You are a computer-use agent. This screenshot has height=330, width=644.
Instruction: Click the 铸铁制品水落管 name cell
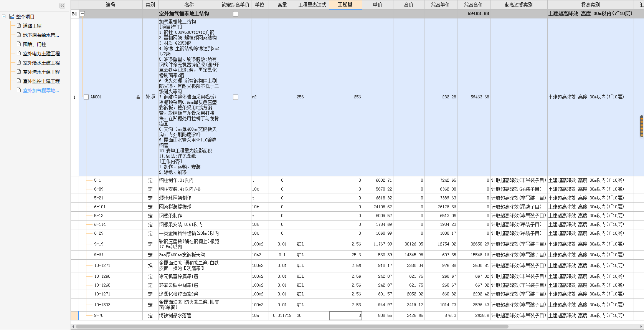(x=189, y=315)
